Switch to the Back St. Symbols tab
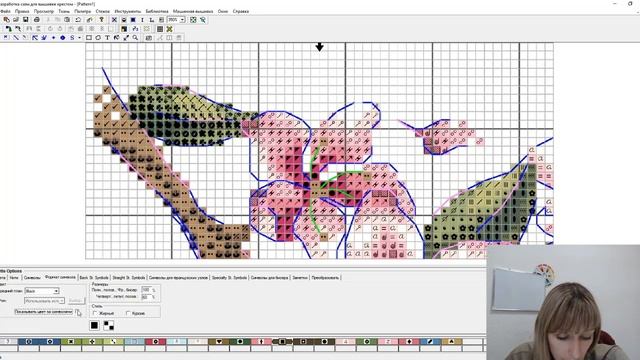The image size is (640, 360). click(x=94, y=278)
